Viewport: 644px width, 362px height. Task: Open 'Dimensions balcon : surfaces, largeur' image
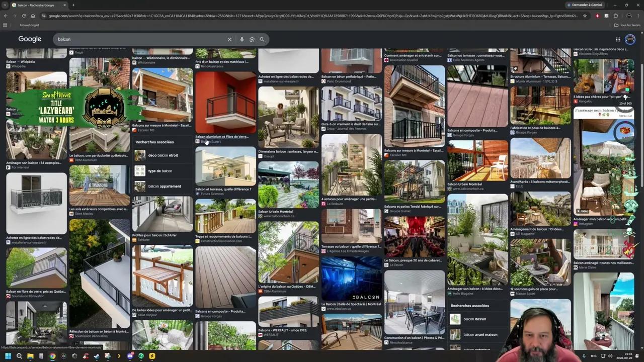pyautogui.click(x=288, y=117)
